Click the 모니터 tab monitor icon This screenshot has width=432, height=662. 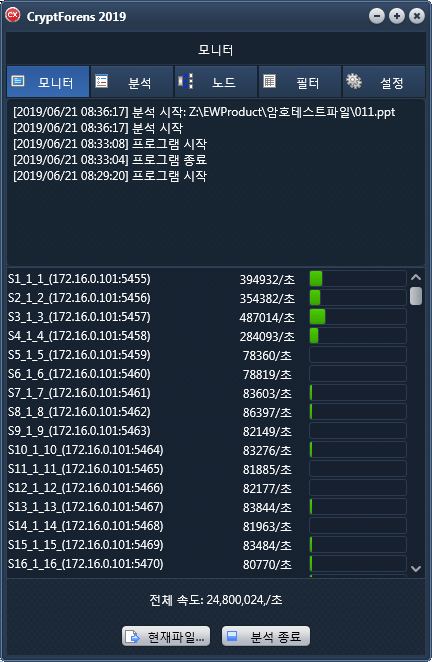pyautogui.click(x=18, y=81)
